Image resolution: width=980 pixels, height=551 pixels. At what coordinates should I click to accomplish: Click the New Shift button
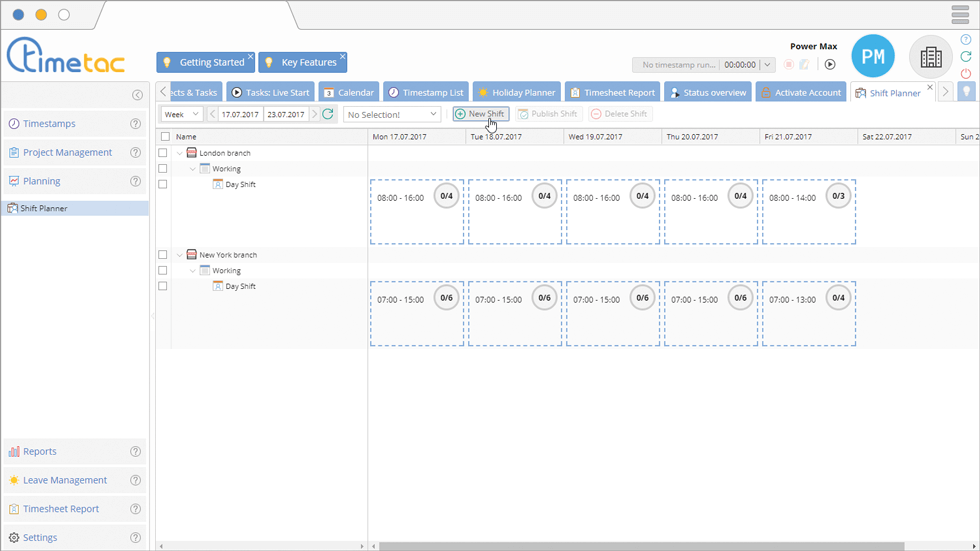click(480, 114)
